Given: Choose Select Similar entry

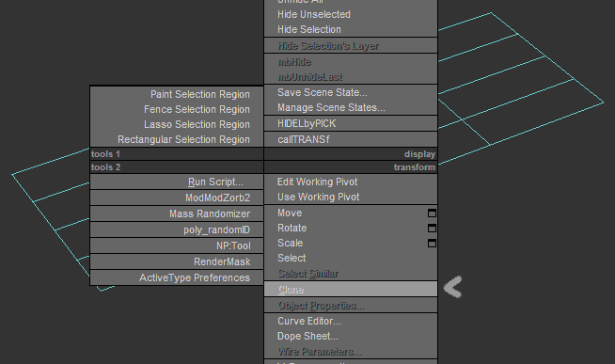Looking at the screenshot, I should (351, 274).
